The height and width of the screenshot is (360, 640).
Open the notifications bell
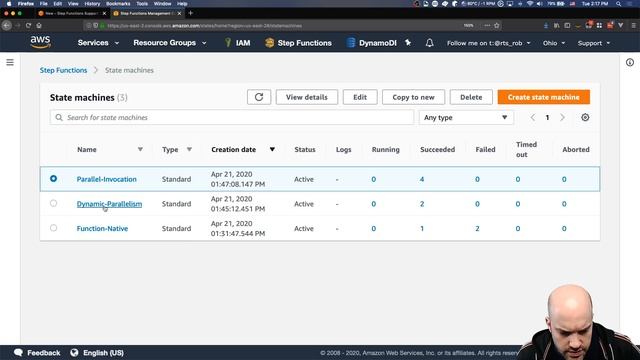429,43
